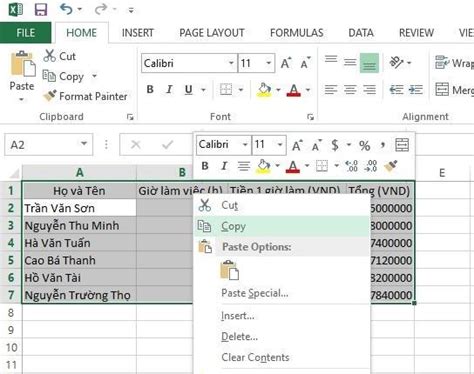The width and height of the screenshot is (474, 374).
Task: Open the ribbon font name Calibri box
Action: tap(189, 63)
